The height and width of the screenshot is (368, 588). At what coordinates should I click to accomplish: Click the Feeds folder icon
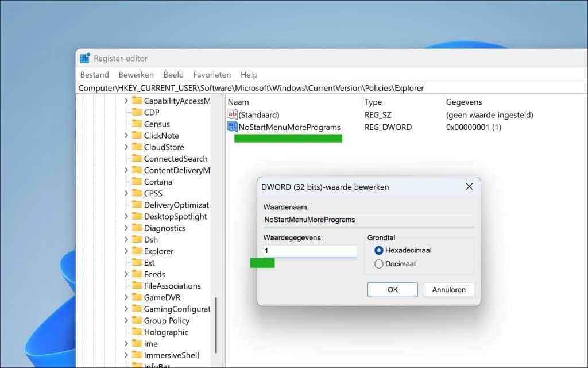pyautogui.click(x=137, y=274)
